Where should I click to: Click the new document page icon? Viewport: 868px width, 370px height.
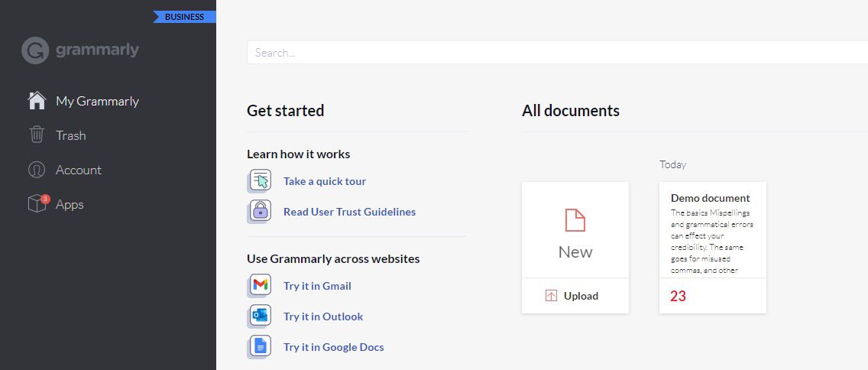[x=575, y=220]
